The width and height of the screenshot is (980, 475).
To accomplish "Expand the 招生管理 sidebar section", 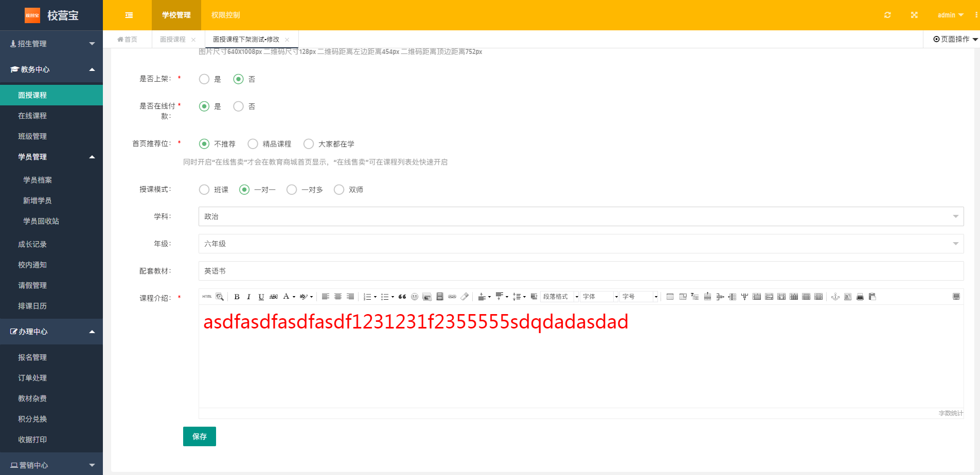I will coord(51,44).
